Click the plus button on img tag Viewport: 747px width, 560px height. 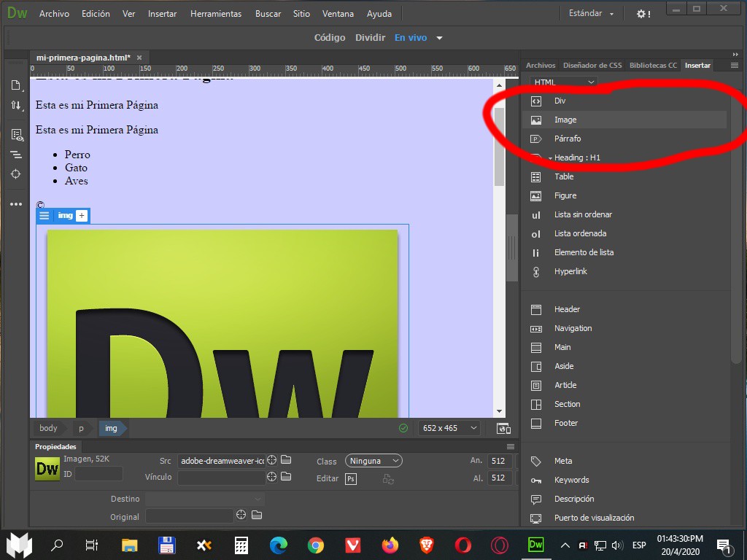[x=82, y=216]
